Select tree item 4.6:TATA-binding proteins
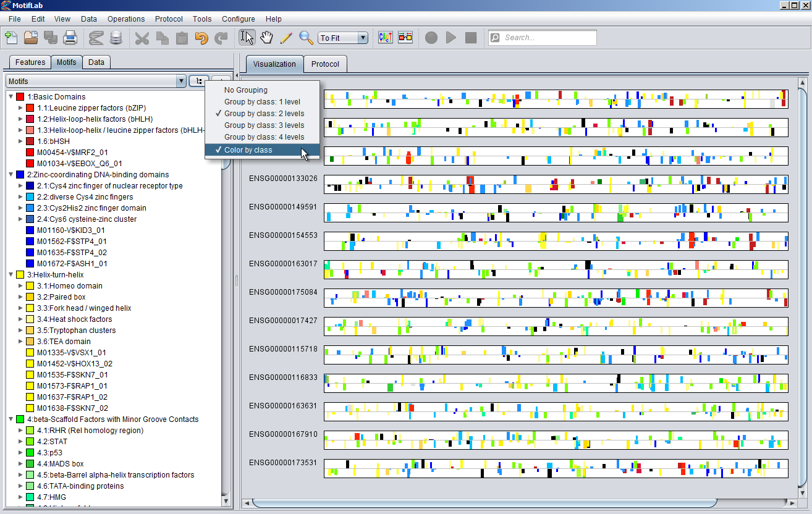The height and width of the screenshot is (514, 812). tap(80, 486)
